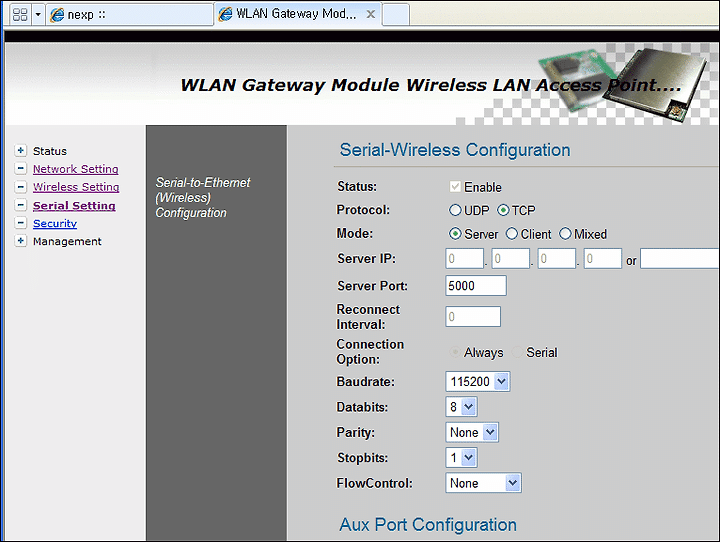Collapse the Security minus icon
This screenshot has height=542, width=720.
pyautogui.click(x=21, y=223)
